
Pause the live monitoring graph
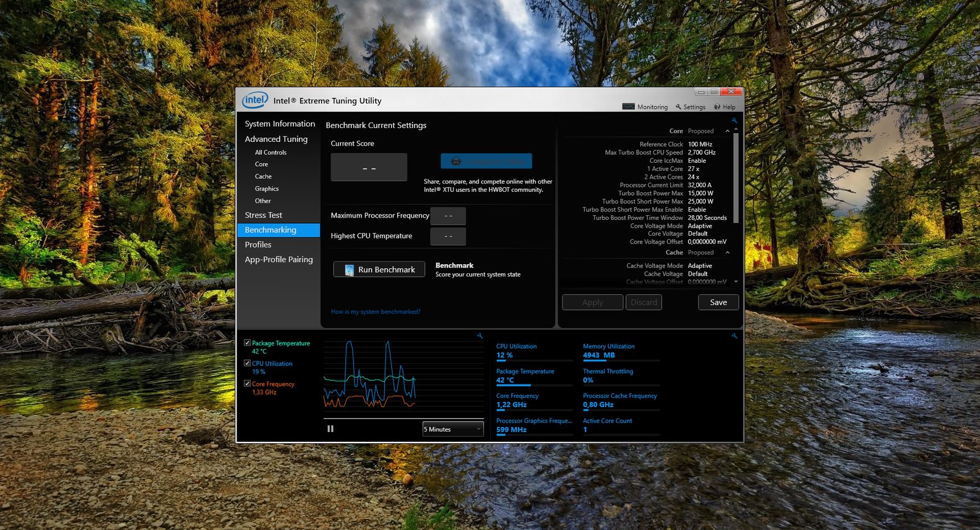[330, 429]
